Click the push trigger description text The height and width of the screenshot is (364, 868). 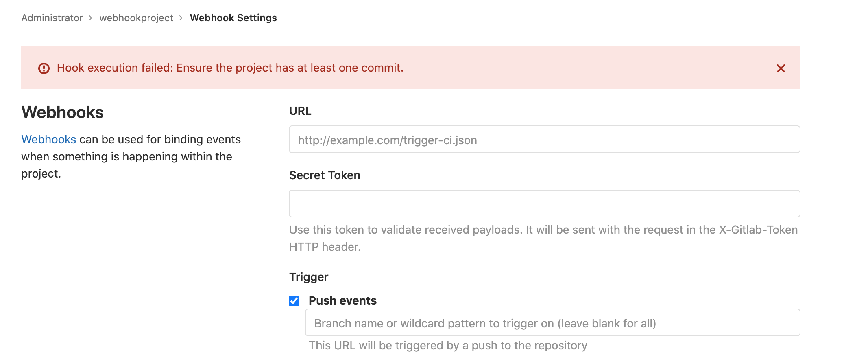(448, 345)
